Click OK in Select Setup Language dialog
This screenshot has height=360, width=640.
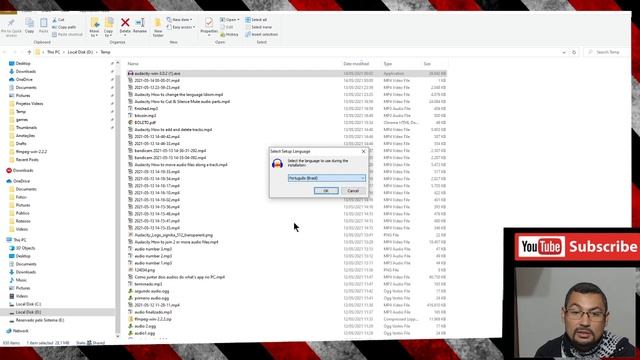[326, 191]
